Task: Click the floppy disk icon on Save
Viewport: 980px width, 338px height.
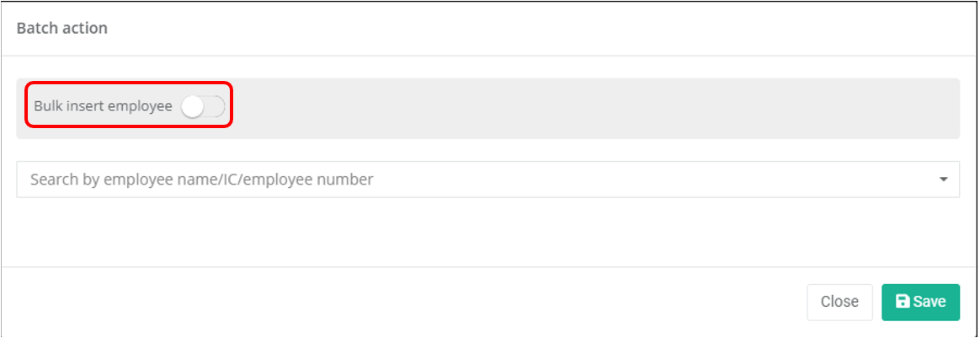Action: click(x=903, y=302)
